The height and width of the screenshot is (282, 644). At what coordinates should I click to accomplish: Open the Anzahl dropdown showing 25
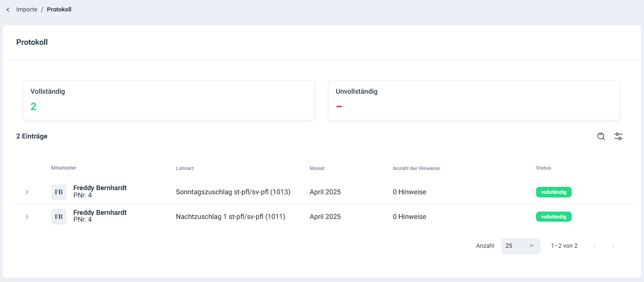click(x=521, y=246)
